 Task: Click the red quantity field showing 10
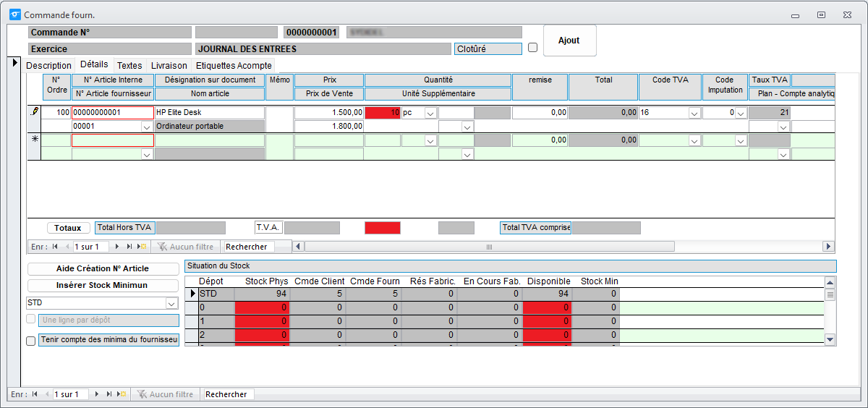tap(383, 113)
